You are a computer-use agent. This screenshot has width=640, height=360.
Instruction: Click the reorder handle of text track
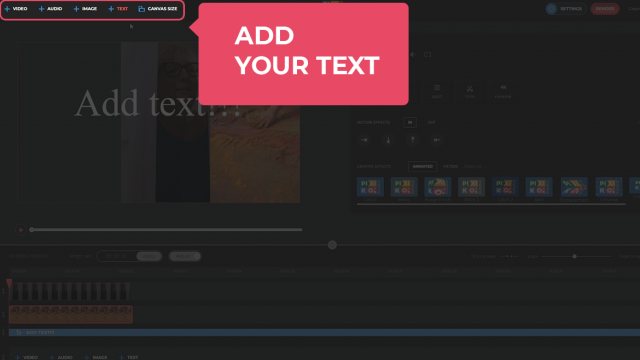3,333
